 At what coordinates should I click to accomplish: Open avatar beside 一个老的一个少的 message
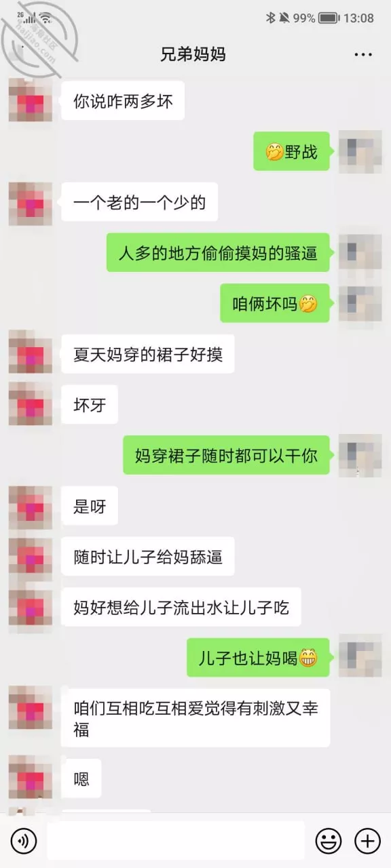(x=31, y=202)
